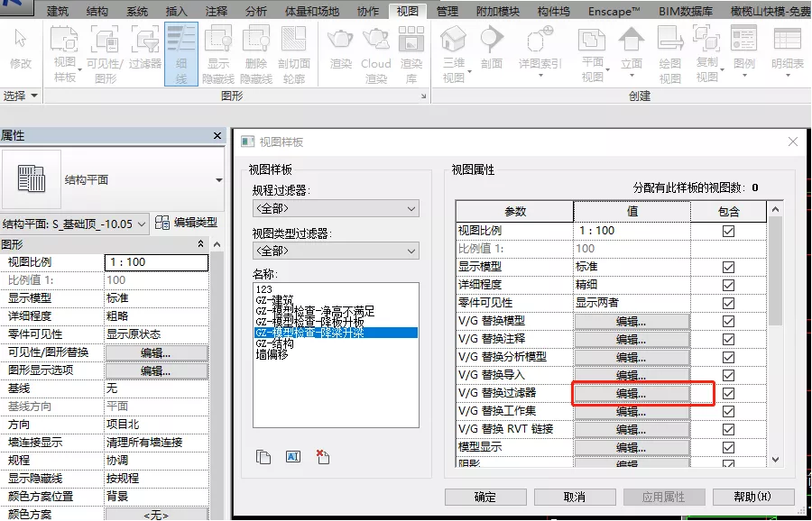Click the rename view template icon
Screen dimensions: 812x521
click(293, 457)
